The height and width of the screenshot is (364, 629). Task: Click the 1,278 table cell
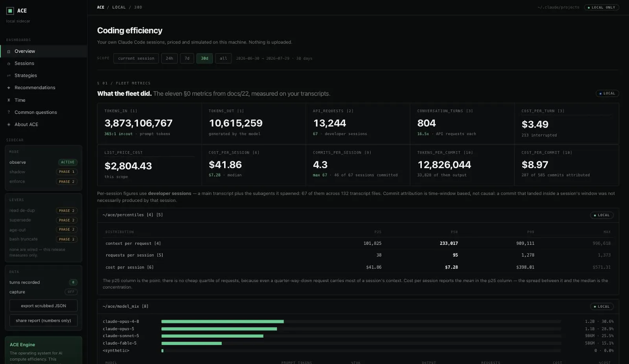click(x=528, y=255)
